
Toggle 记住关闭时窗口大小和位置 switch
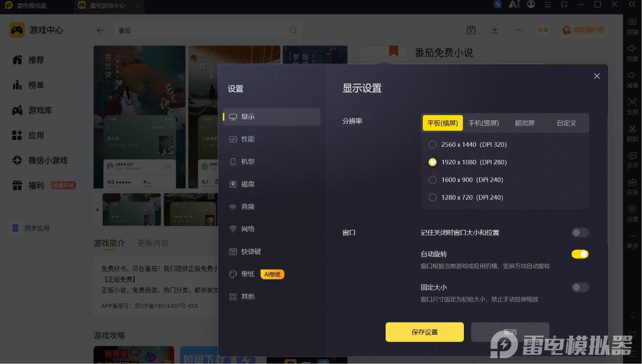580,233
